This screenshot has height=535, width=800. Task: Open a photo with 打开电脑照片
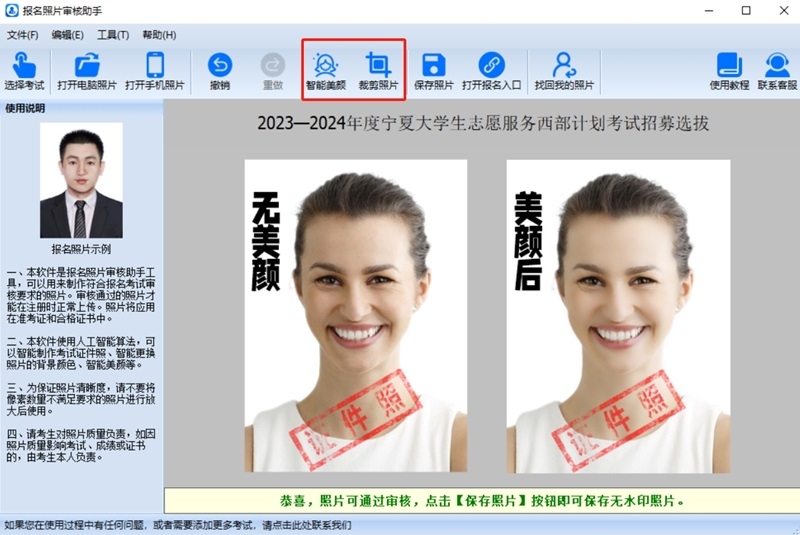(87, 71)
